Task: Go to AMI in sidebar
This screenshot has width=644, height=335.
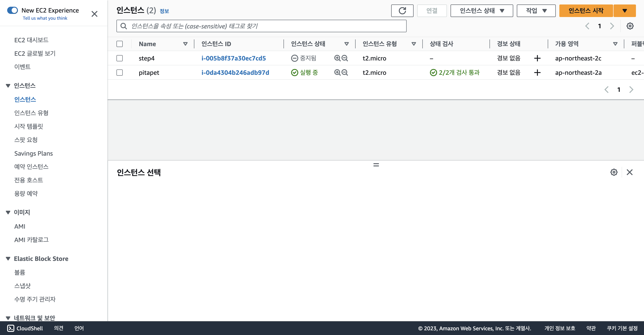Action: [x=20, y=226]
